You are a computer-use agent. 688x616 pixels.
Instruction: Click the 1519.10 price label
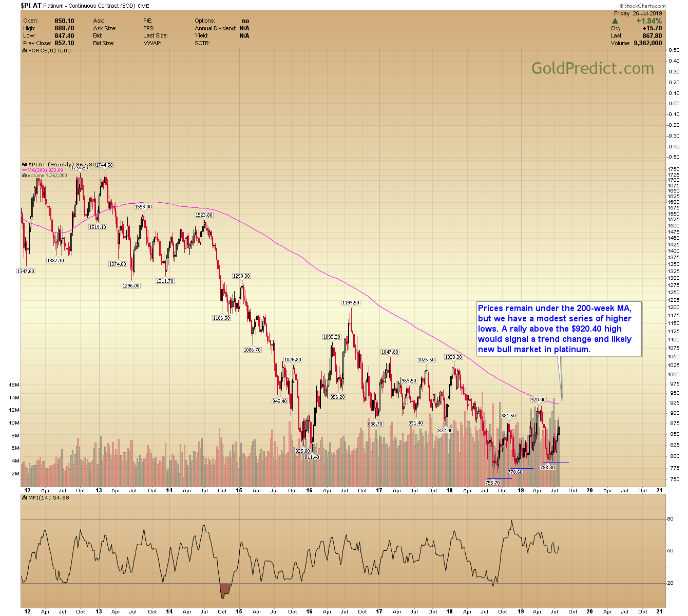click(98, 227)
